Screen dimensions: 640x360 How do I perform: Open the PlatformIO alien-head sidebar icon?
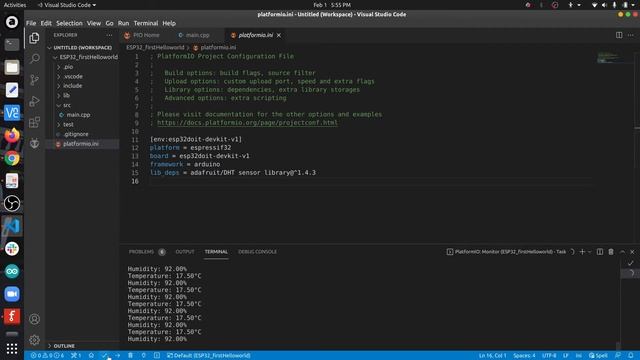pyautogui.click(x=34, y=143)
